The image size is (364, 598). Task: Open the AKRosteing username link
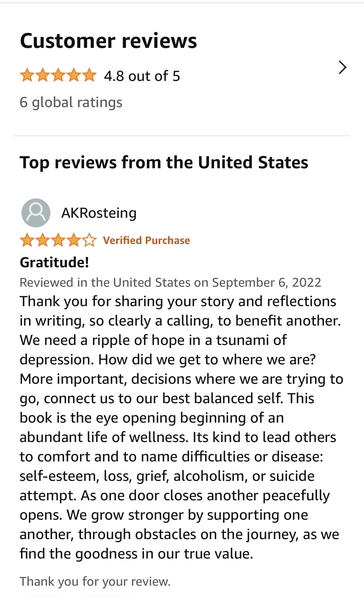coord(99,213)
